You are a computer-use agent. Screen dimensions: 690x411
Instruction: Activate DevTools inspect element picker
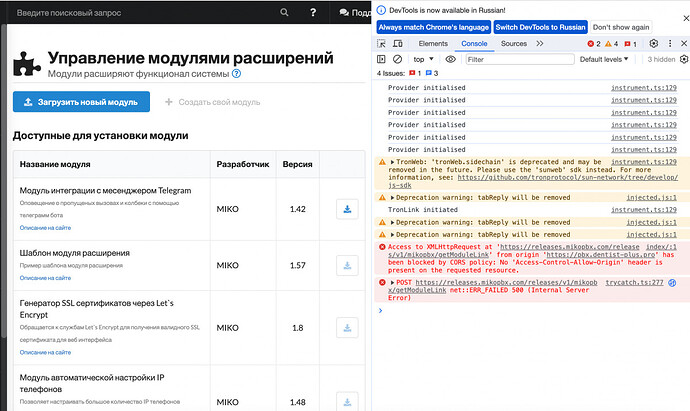tap(382, 44)
